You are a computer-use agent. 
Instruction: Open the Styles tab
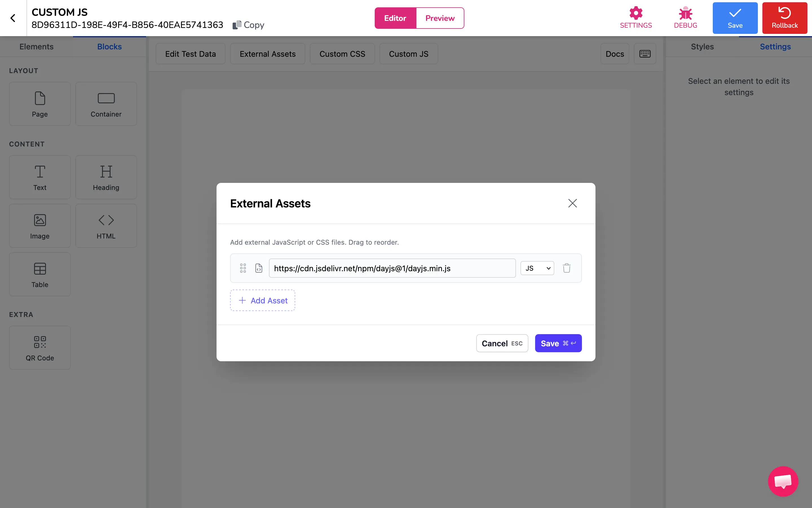(702, 47)
